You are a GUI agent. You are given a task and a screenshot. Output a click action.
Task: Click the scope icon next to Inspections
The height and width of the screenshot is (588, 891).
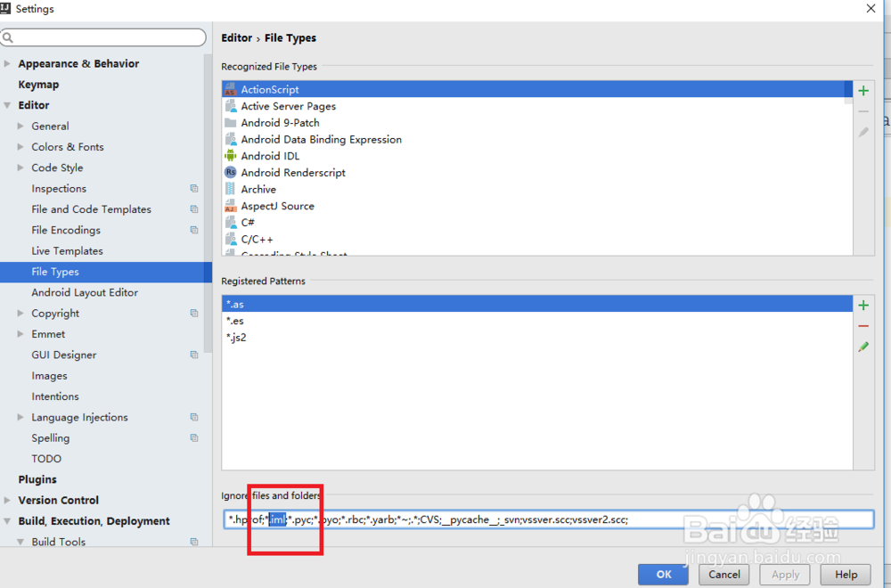(193, 188)
